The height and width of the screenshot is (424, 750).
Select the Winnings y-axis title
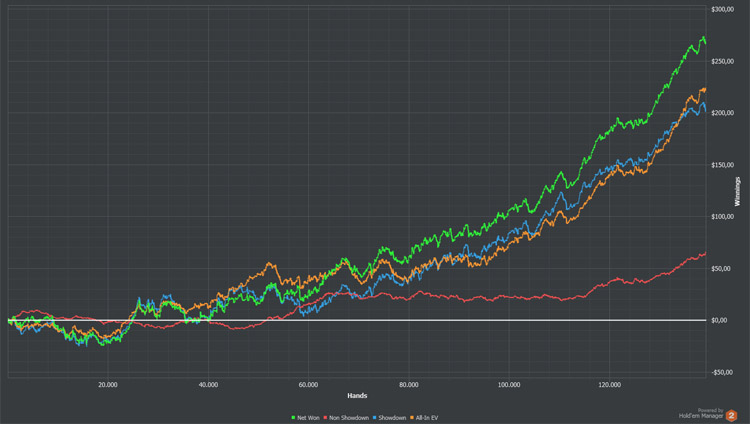[x=737, y=190]
